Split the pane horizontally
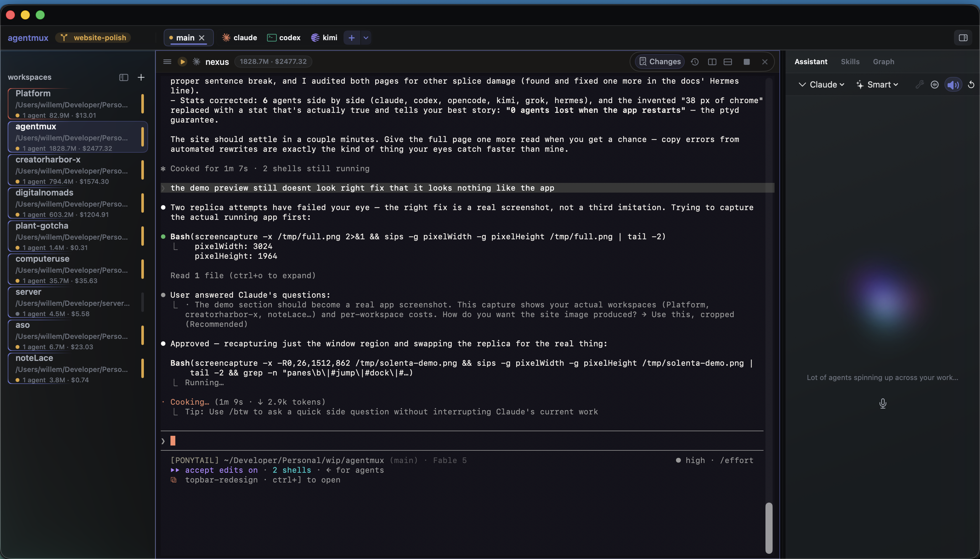 point(728,62)
